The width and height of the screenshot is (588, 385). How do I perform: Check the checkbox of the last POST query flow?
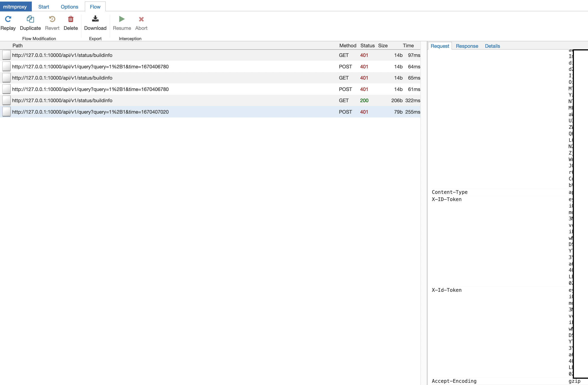coord(6,112)
